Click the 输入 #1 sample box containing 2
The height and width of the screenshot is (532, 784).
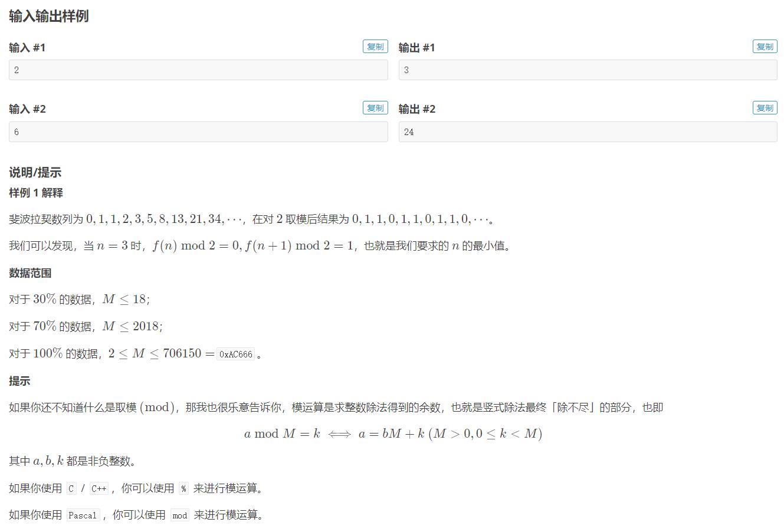pyautogui.click(x=198, y=70)
